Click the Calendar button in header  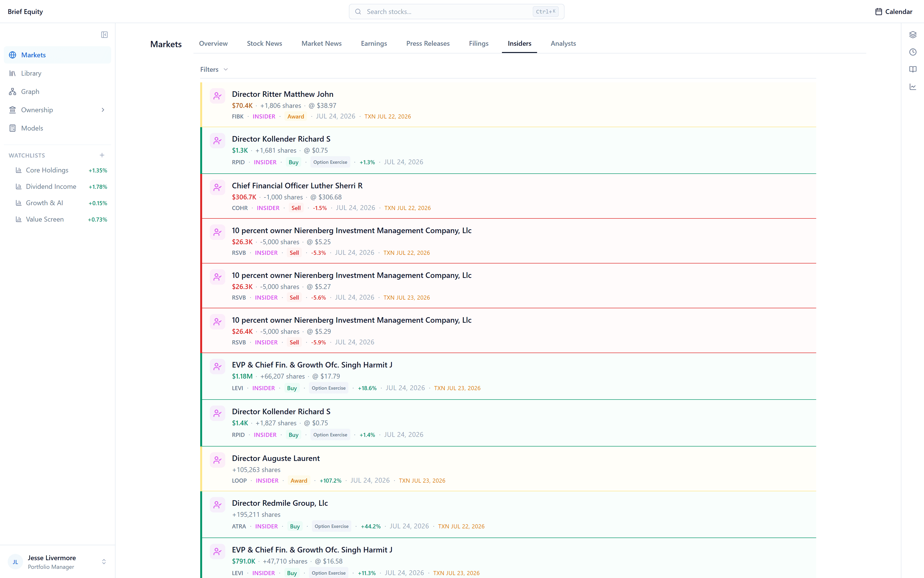pos(893,12)
